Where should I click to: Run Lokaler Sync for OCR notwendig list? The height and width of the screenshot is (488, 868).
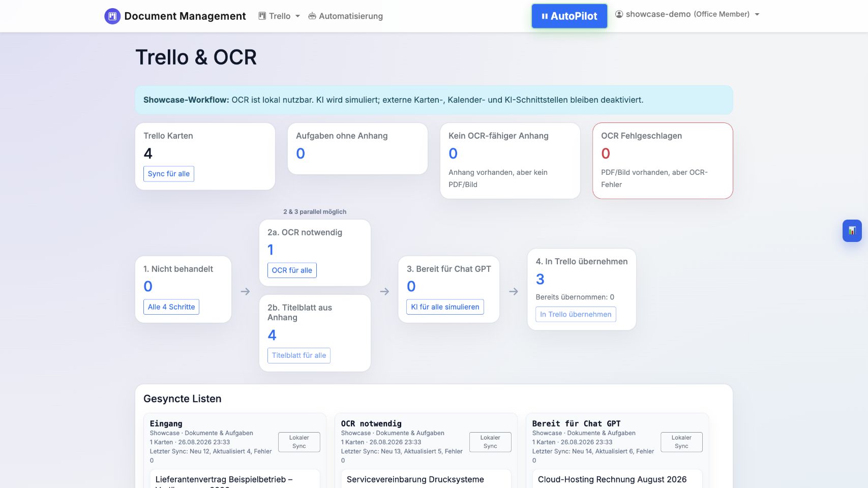tap(490, 442)
